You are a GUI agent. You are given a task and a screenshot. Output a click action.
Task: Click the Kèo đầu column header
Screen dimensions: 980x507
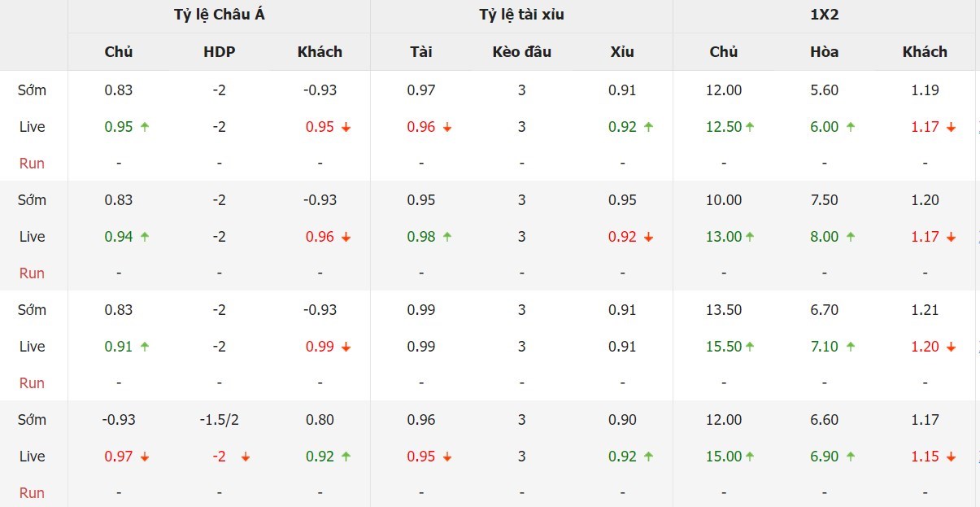tap(521, 52)
